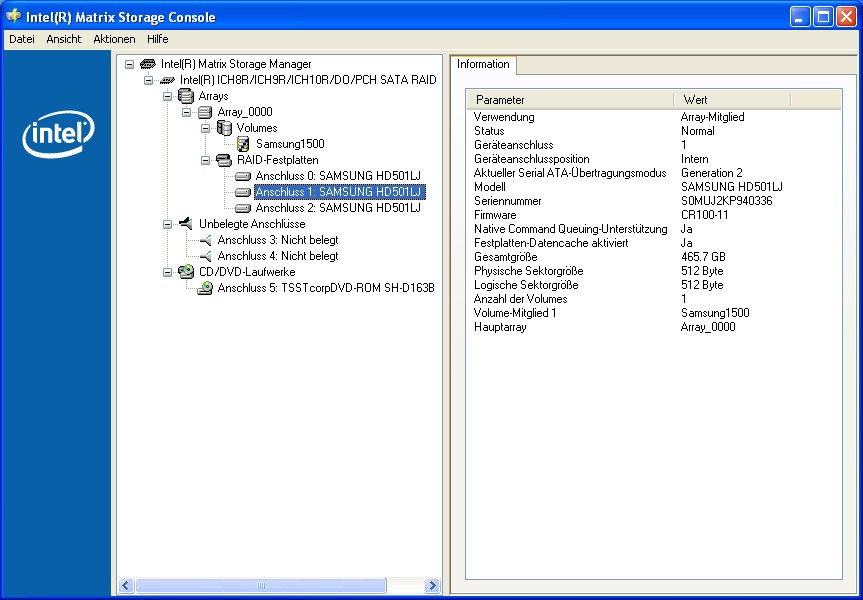Click the Status value Normal
Viewport: 863px width, 600px height.
coord(698,131)
